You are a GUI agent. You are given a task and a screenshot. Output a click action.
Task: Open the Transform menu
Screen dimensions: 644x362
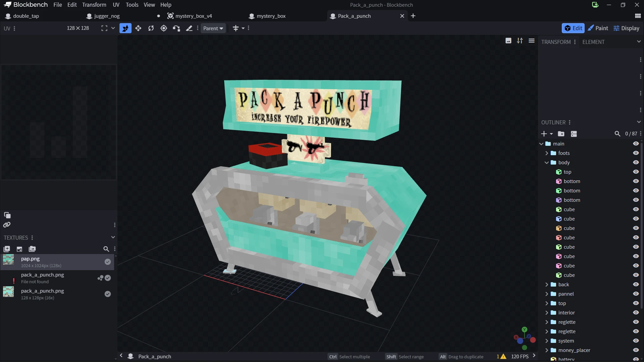[x=94, y=5]
